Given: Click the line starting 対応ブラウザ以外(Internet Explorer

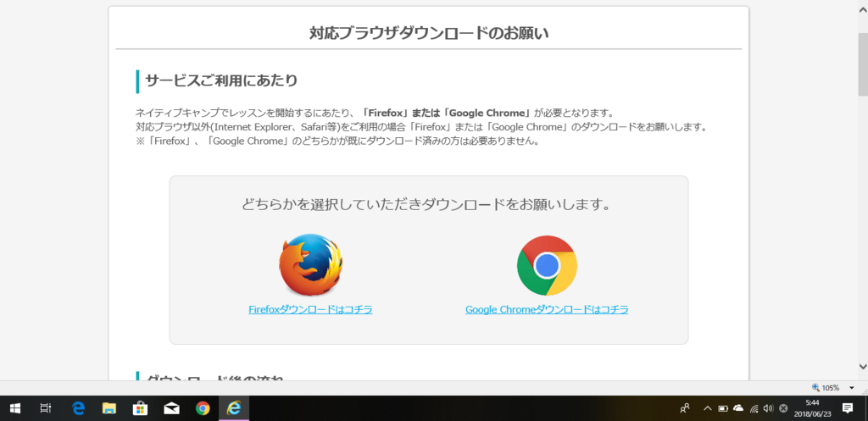Looking at the screenshot, I should click(422, 127).
